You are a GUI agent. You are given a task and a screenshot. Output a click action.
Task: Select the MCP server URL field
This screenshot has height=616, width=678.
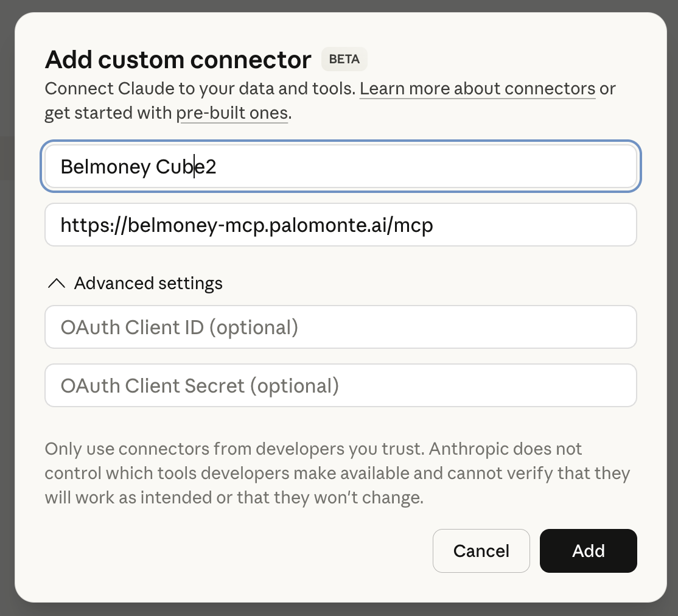[x=340, y=225]
